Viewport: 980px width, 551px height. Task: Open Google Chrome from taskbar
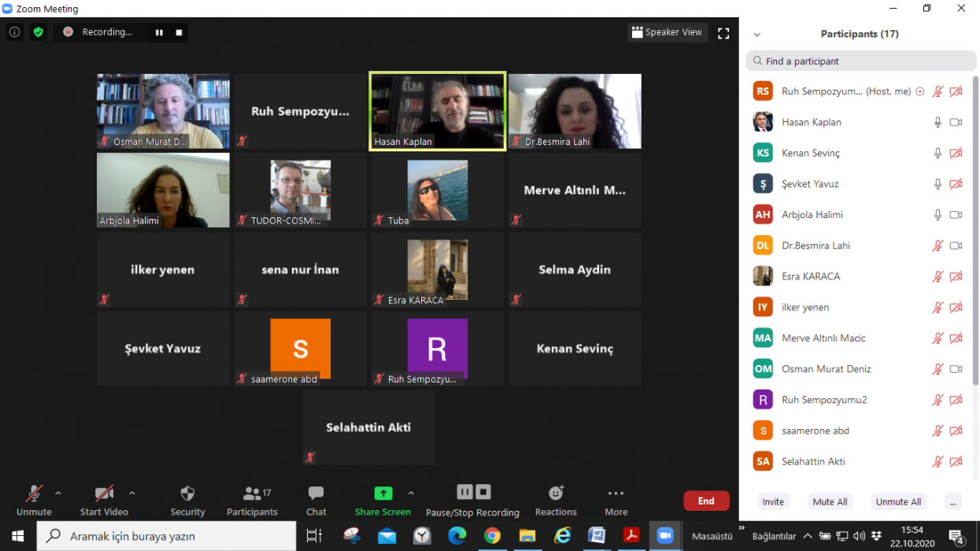[x=492, y=536]
